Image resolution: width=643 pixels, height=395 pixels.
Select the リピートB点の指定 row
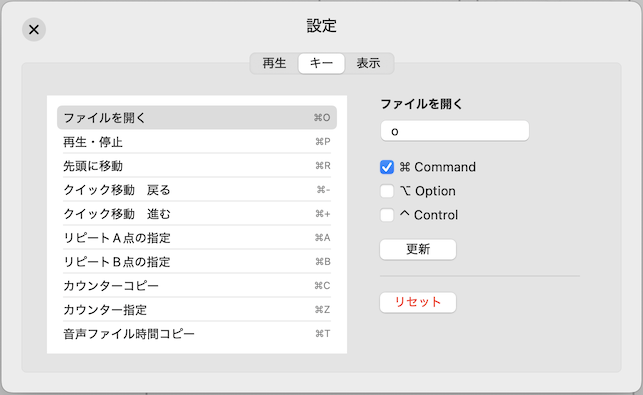click(197, 262)
